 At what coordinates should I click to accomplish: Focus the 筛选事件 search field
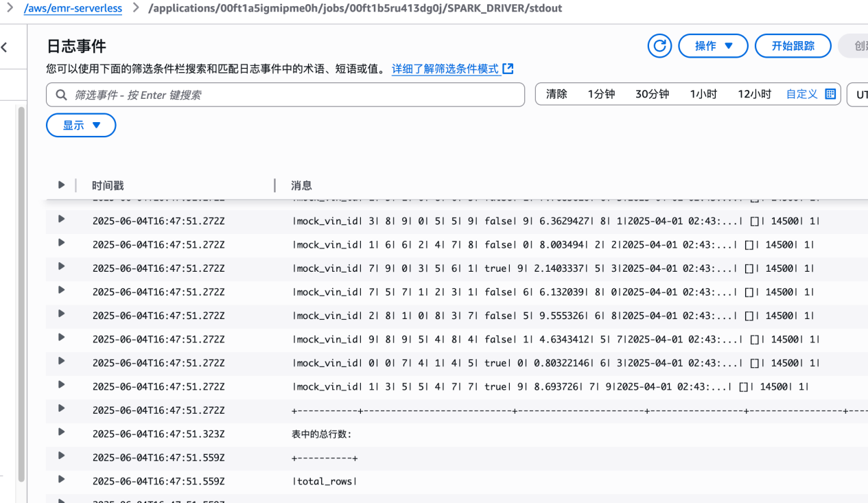(x=285, y=95)
